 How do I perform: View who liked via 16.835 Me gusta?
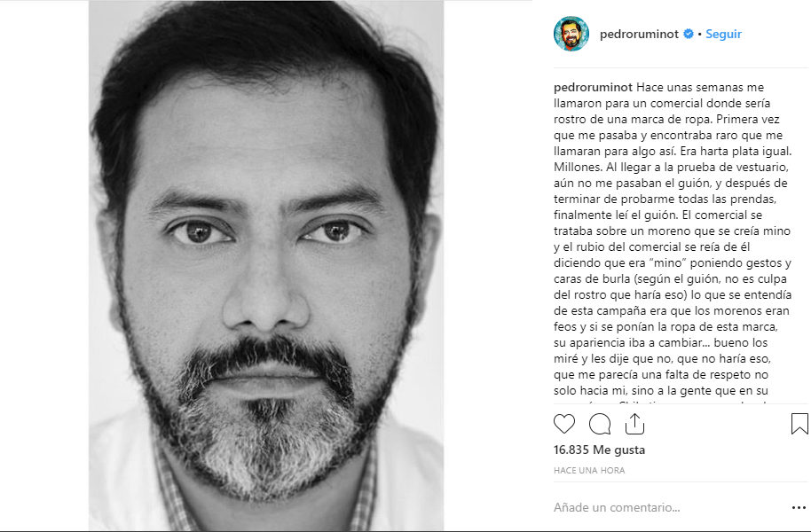pyautogui.click(x=599, y=450)
